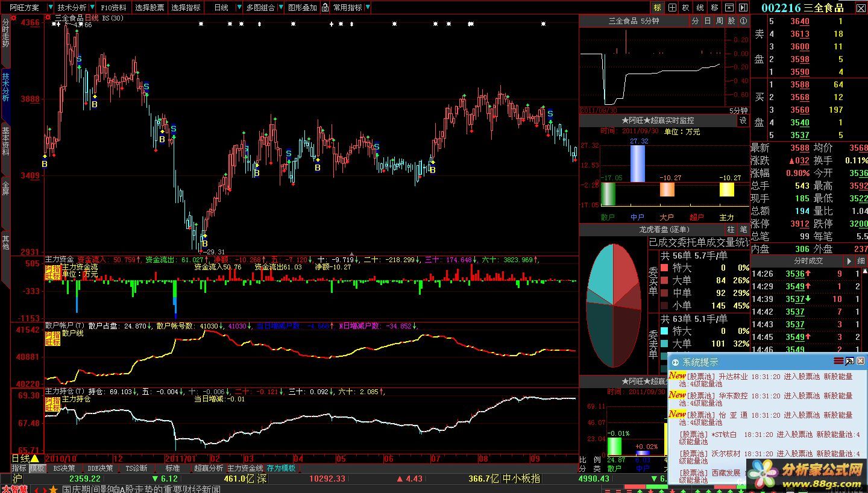Click the 指标 badge in 散户帐户 panel
Viewport: 868px width, 493px height.
tap(53, 338)
